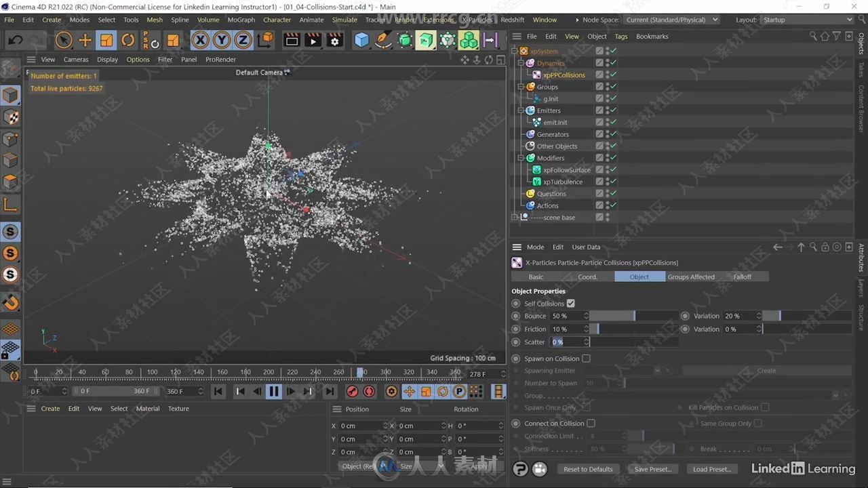Collapse the Dynamics group

coord(521,63)
